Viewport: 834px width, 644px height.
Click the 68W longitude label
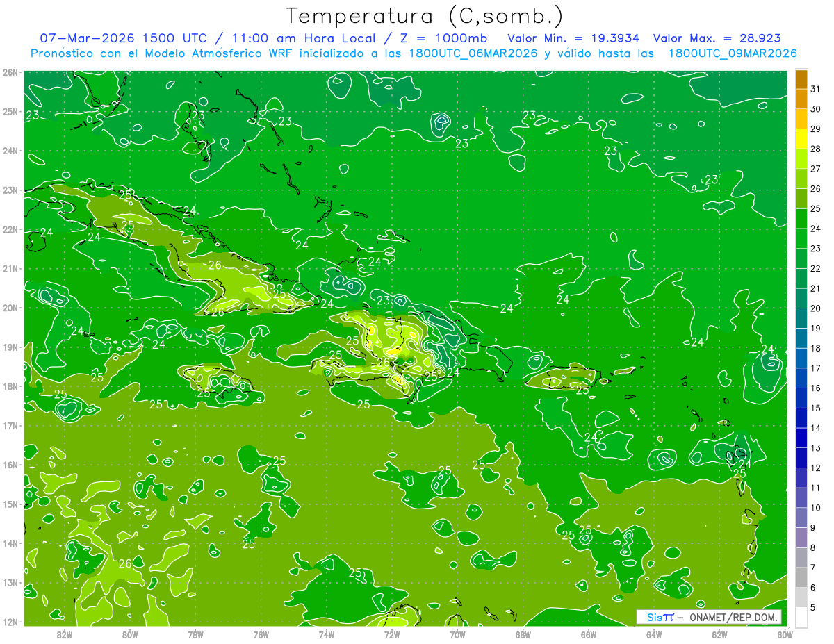523,634
